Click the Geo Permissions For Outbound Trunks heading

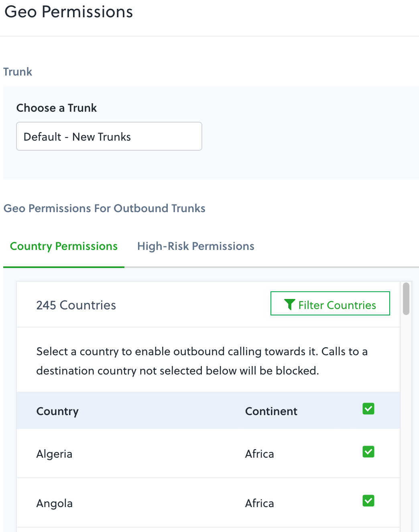click(x=104, y=209)
